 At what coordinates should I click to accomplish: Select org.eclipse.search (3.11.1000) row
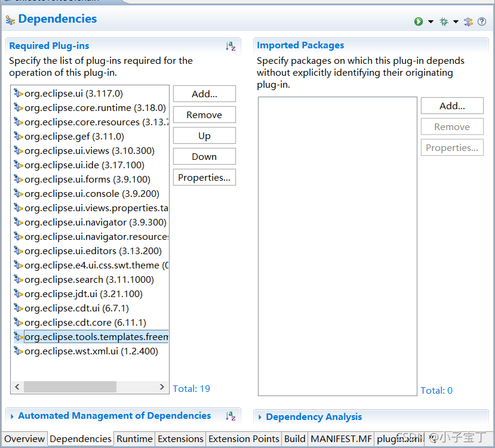(x=89, y=280)
